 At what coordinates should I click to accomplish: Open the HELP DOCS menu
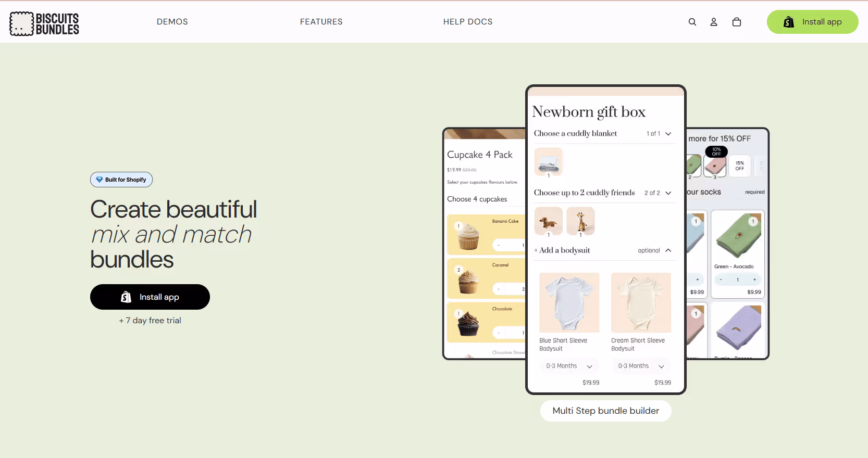tap(468, 22)
